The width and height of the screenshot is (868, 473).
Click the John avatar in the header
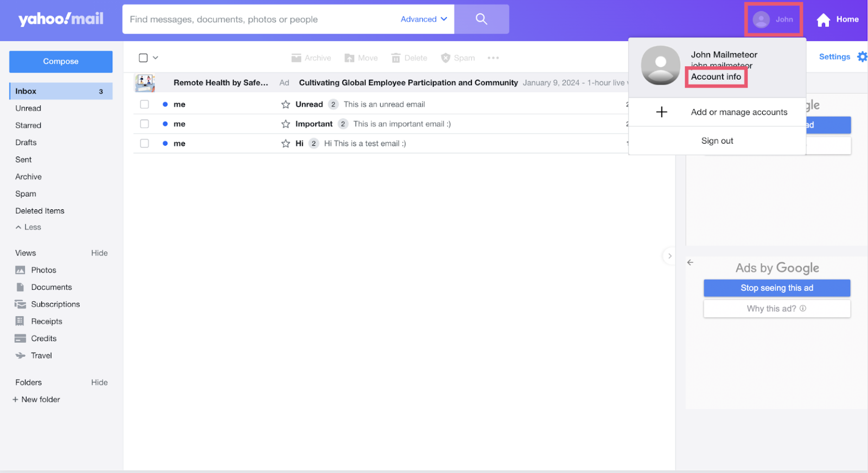pyautogui.click(x=761, y=20)
